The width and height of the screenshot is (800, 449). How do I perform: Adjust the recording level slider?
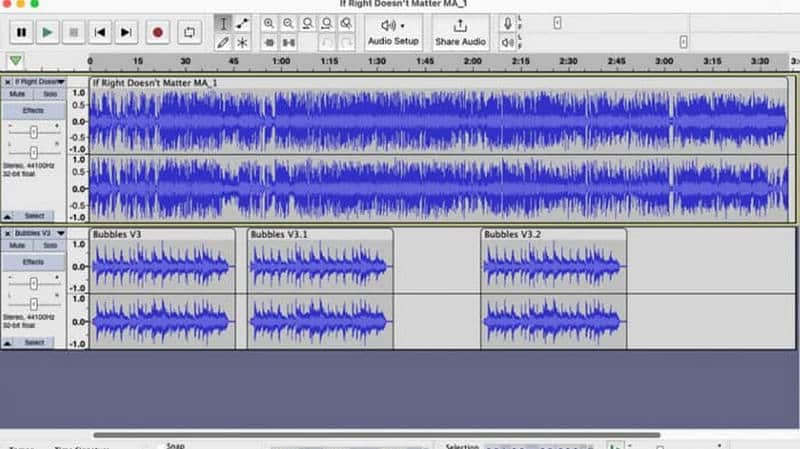(557, 23)
